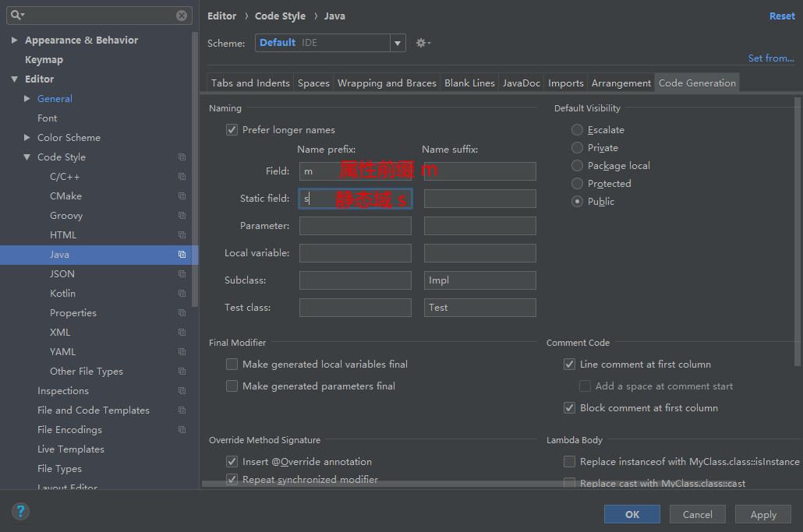
Task: Click the Set from... link
Action: point(771,58)
